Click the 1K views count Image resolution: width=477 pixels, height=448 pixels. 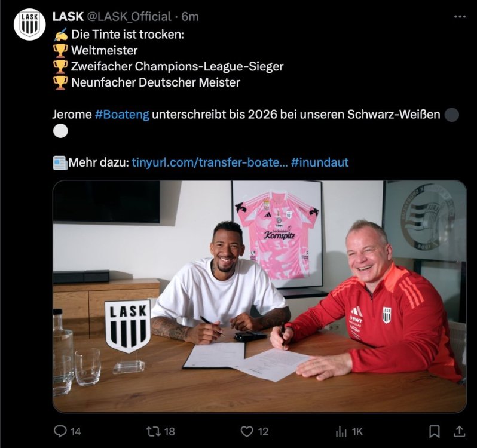(x=357, y=432)
